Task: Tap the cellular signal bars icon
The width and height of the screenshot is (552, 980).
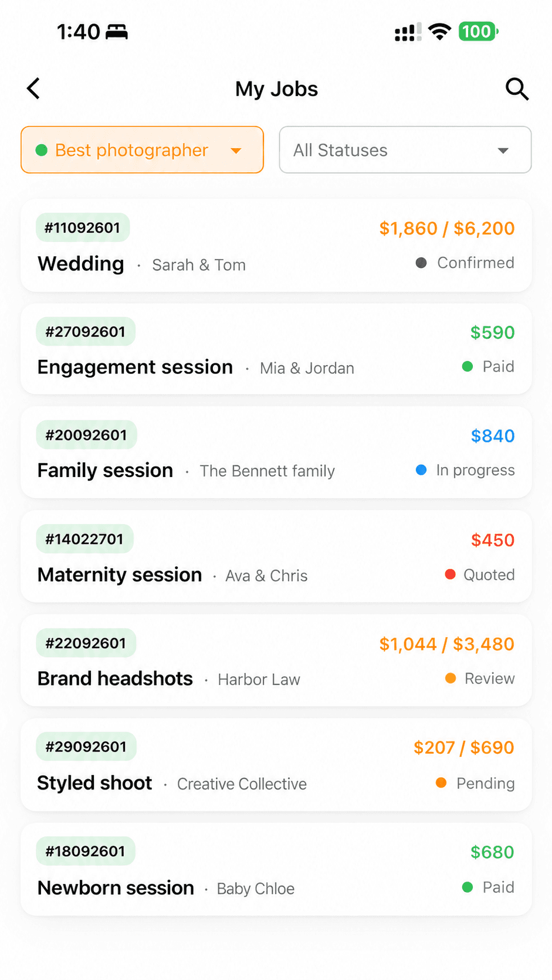Action: point(408,32)
